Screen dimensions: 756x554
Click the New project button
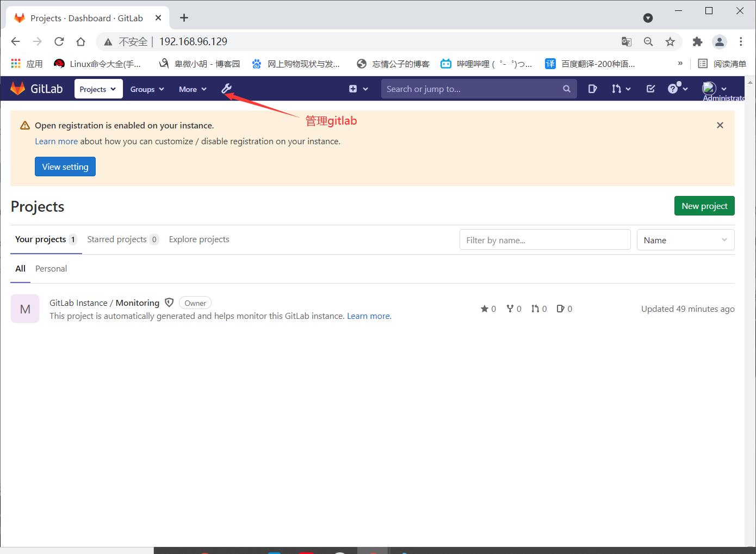[704, 206]
